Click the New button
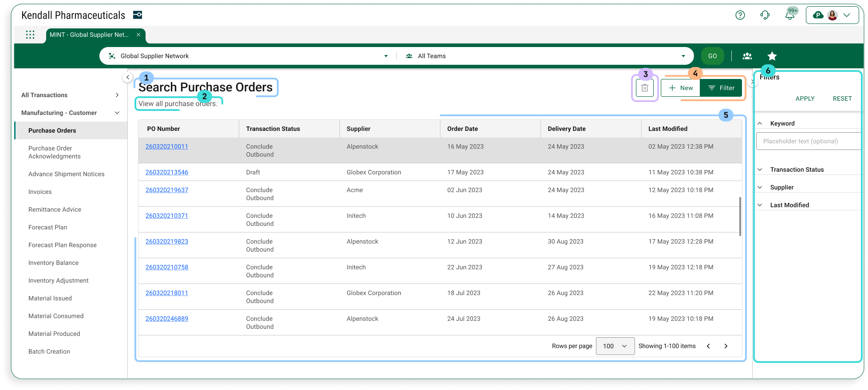 (x=680, y=88)
